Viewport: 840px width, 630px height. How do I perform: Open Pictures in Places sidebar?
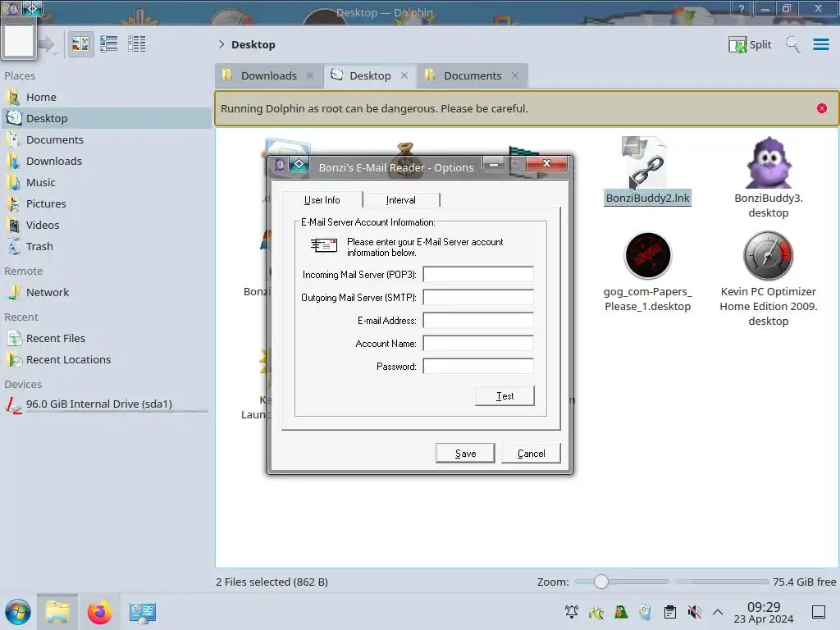pyautogui.click(x=107, y=204)
